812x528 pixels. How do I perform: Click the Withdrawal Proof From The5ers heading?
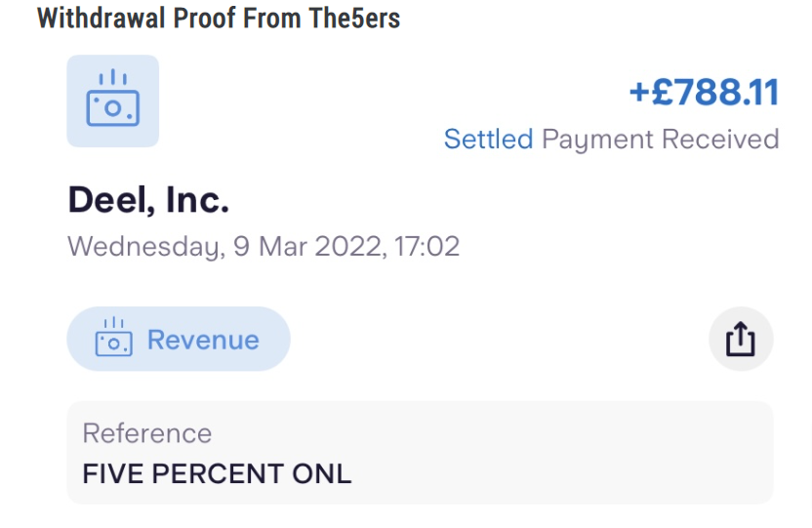(x=219, y=19)
